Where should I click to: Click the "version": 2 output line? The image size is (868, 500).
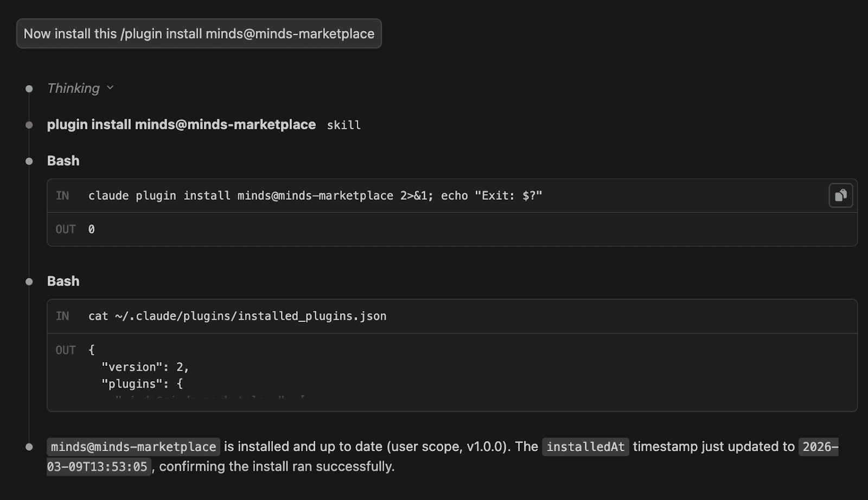[x=145, y=367]
